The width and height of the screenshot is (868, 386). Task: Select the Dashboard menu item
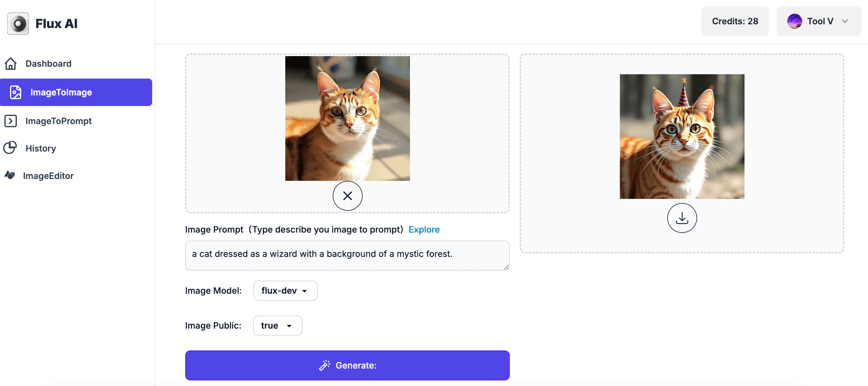pos(48,63)
